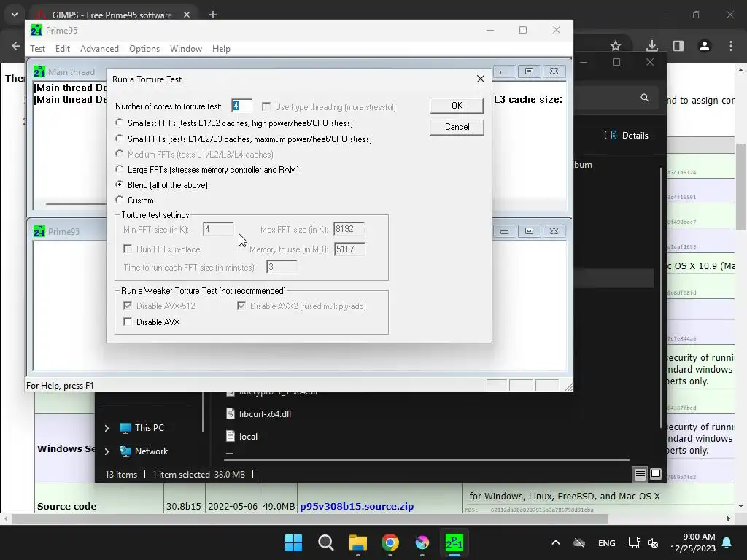Toggle Run FFTs in-place checkbox
The width and height of the screenshot is (747, 560).
coord(128,249)
